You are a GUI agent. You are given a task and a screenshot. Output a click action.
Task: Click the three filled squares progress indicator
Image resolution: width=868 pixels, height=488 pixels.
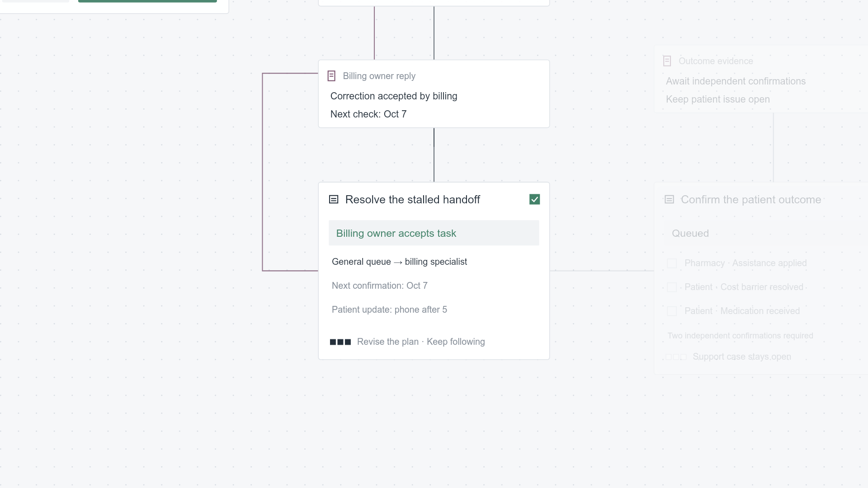(340, 342)
